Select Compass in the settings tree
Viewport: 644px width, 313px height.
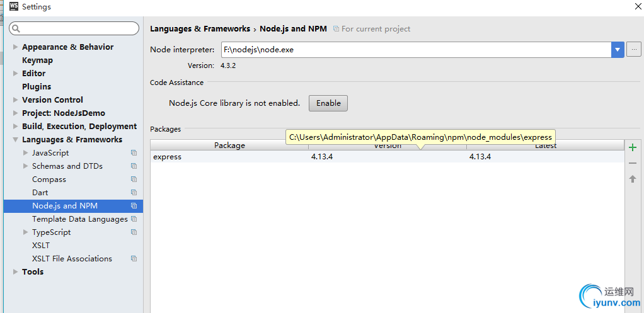point(49,179)
